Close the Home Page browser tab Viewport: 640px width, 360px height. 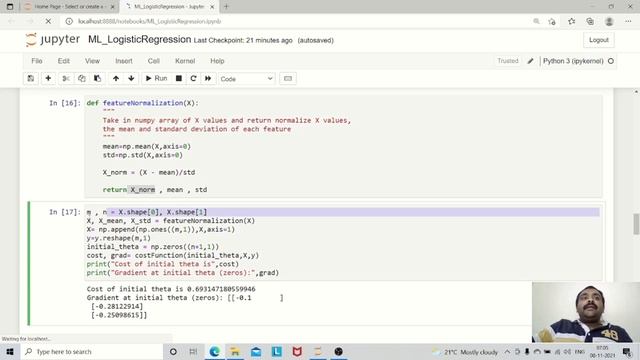click(113, 7)
